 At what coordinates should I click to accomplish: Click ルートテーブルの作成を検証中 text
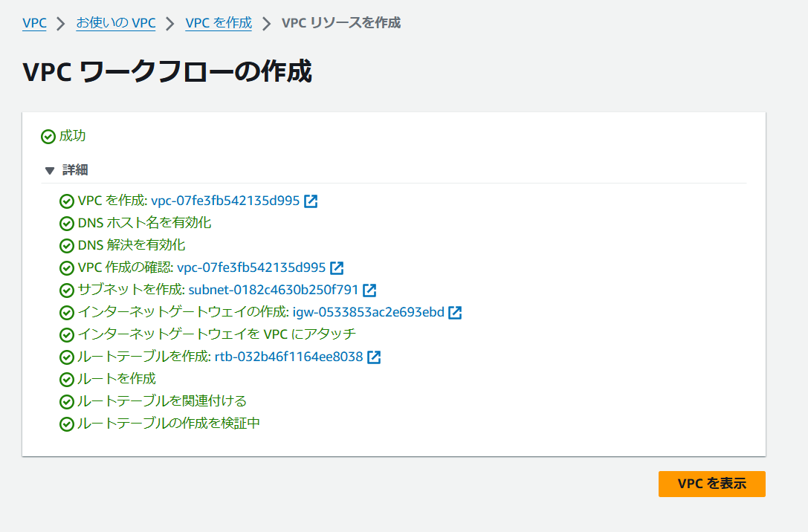[169, 424]
